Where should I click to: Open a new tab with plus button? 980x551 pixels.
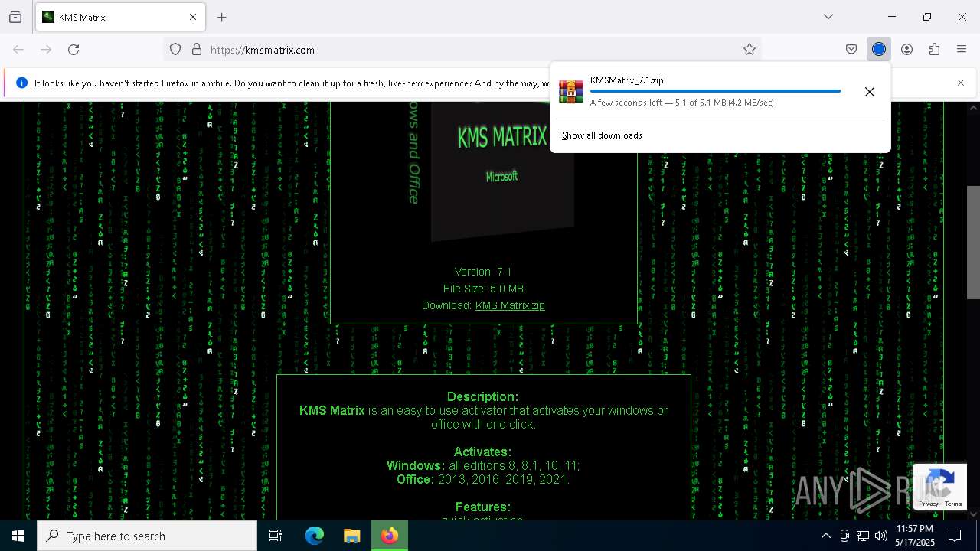(x=222, y=17)
